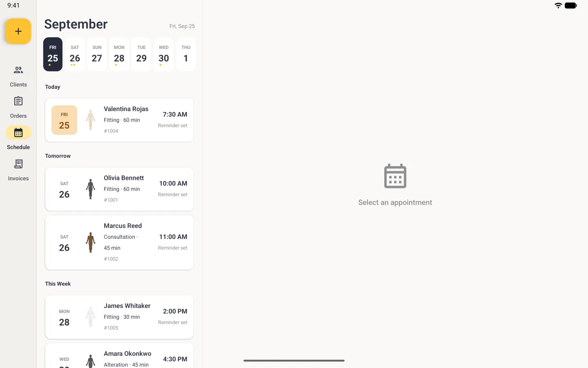Click the 'Select an appointment' text
Viewport: 588px width, 368px height.
point(395,202)
